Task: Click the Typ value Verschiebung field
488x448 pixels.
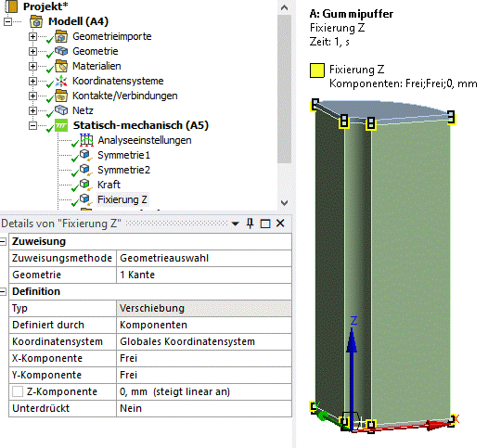Action: tap(204, 308)
